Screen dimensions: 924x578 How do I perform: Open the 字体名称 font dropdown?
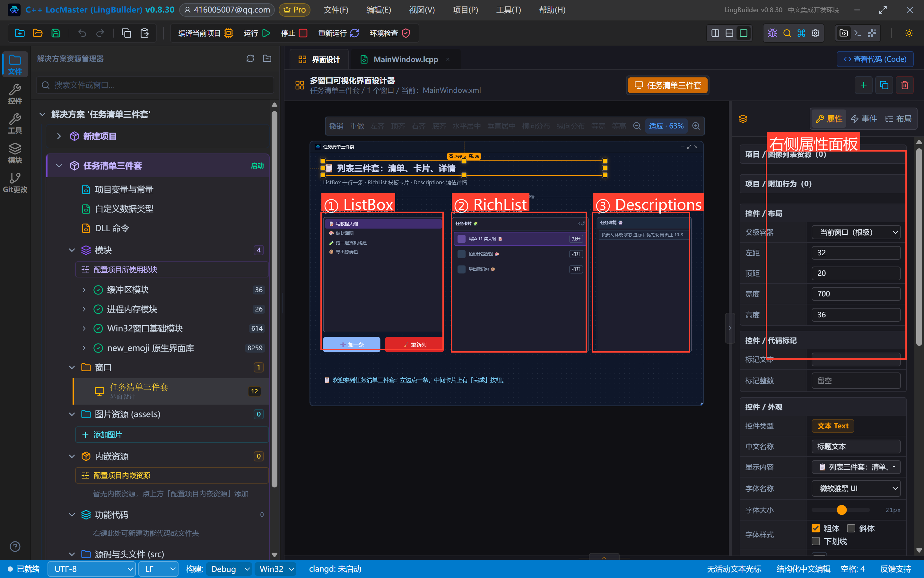tap(856, 488)
